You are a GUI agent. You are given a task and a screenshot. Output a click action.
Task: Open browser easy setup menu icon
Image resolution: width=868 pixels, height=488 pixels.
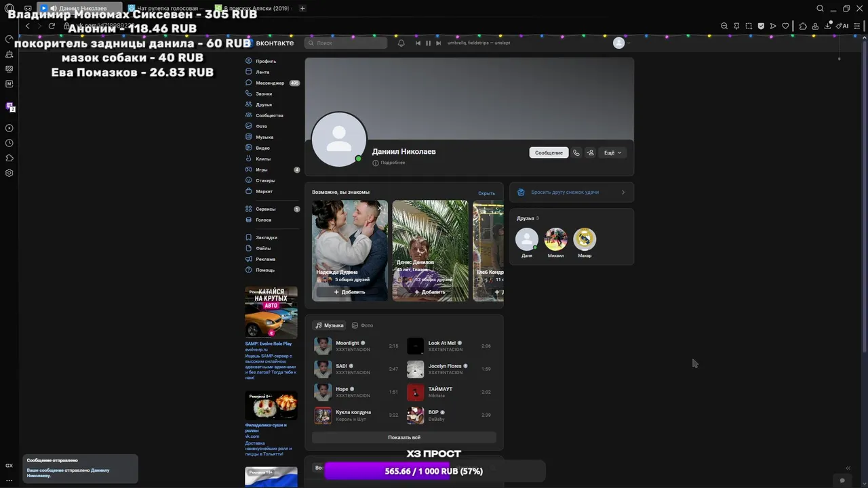[857, 26]
